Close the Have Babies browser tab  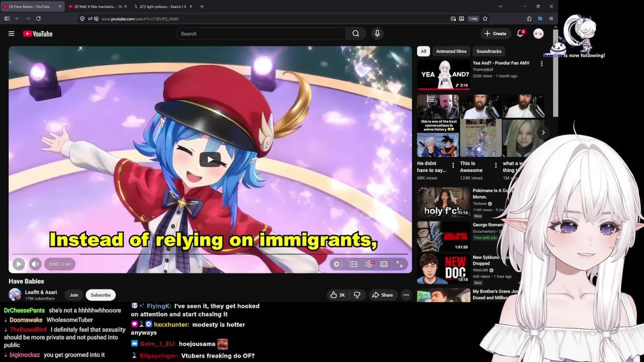(x=60, y=7)
